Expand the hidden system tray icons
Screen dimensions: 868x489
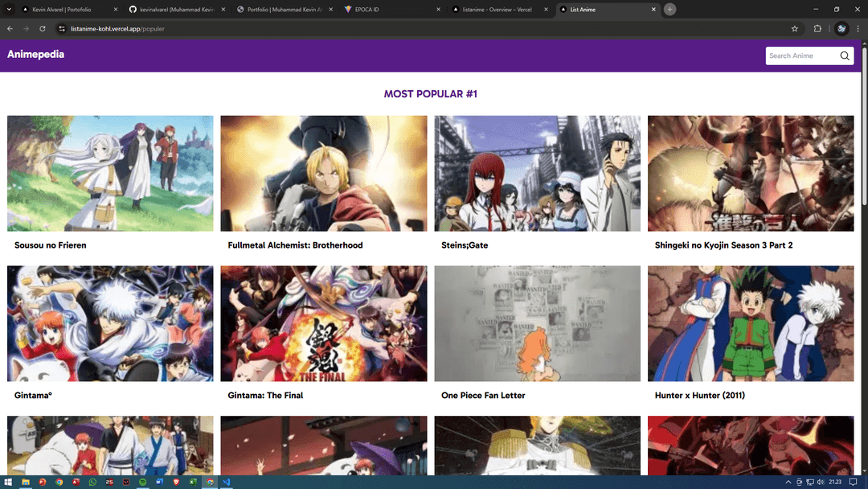click(x=788, y=482)
